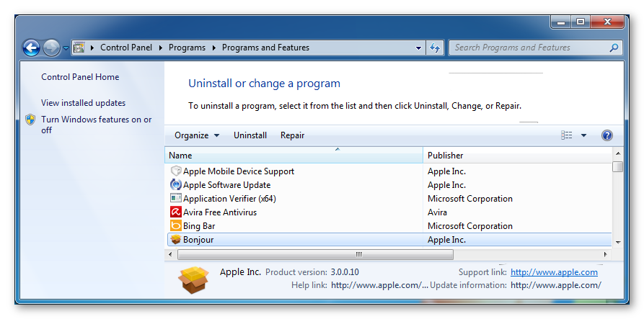Click the Bonjour package icon in list

176,240
